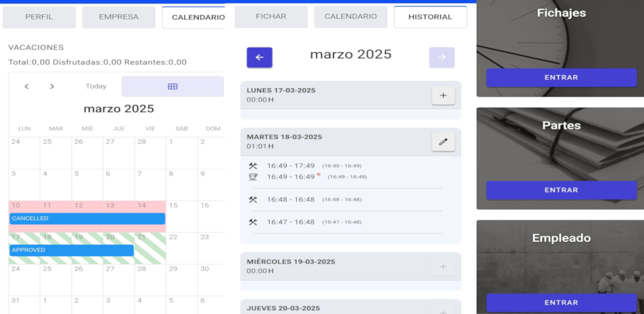Go to previous month in history
The image size is (644, 314).
259,57
